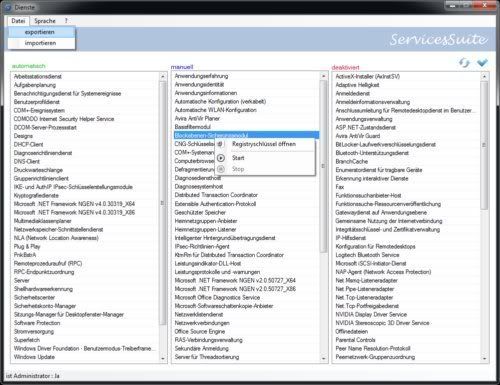Click the Start play icon in context menu
Screen dimensions: 500x385
point(221,158)
